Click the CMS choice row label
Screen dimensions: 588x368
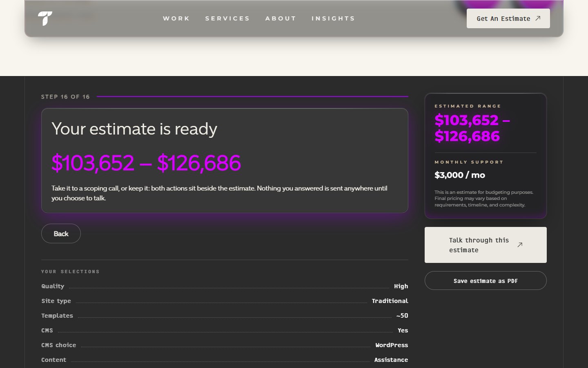pos(58,345)
